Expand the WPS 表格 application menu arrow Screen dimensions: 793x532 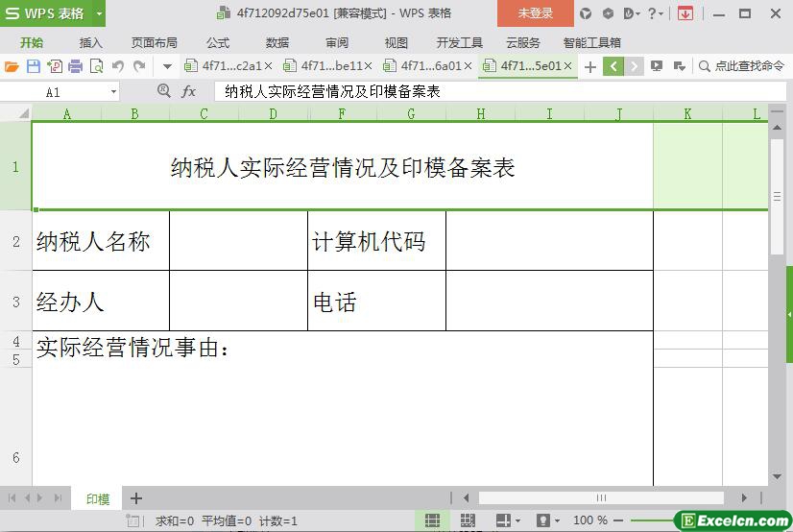click(x=99, y=13)
